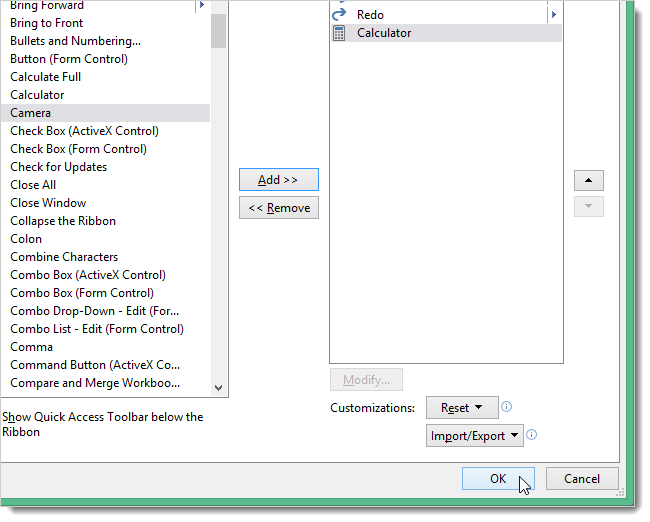Select the Calculator icon in the toolbar list

pyautogui.click(x=339, y=33)
